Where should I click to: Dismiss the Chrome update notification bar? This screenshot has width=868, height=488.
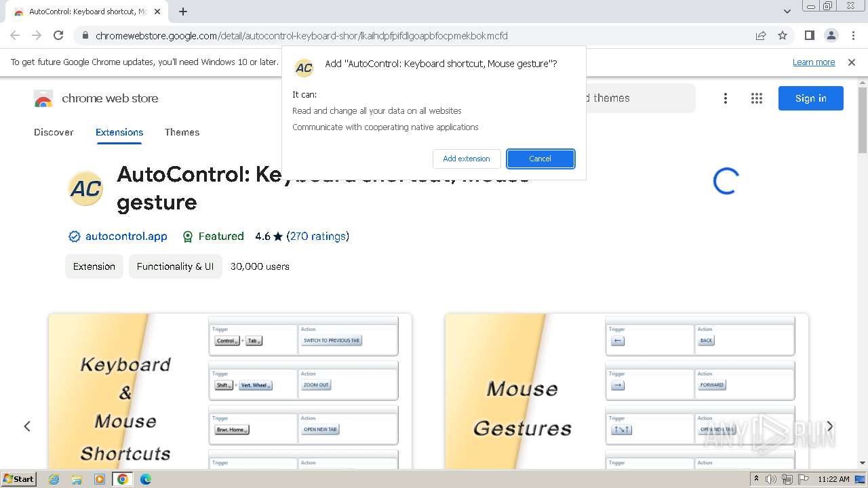pyautogui.click(x=852, y=62)
